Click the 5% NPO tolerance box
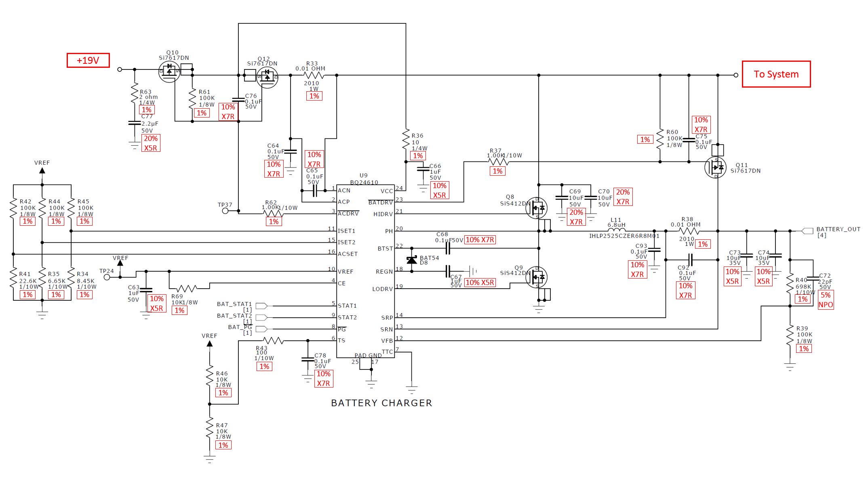The height and width of the screenshot is (478, 868). coord(825,300)
